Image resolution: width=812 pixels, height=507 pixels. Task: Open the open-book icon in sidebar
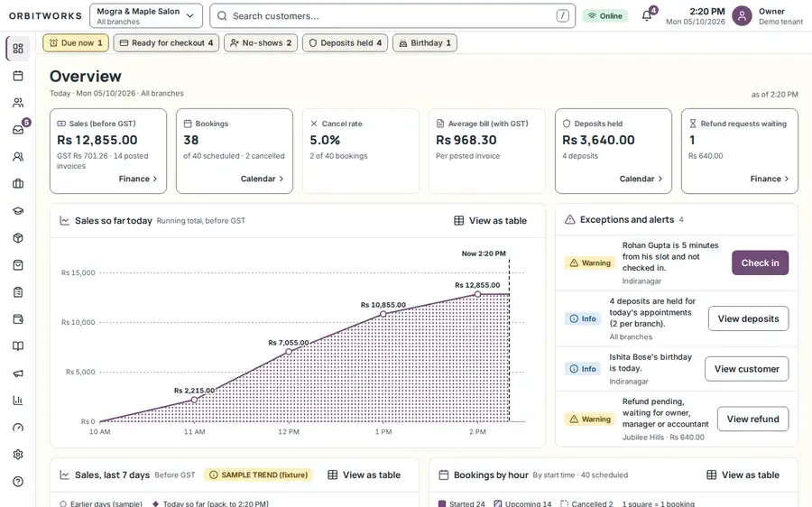coord(18,346)
